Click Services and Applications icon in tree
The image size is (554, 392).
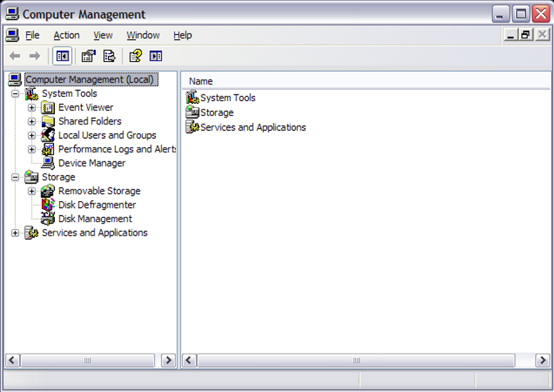tap(31, 233)
